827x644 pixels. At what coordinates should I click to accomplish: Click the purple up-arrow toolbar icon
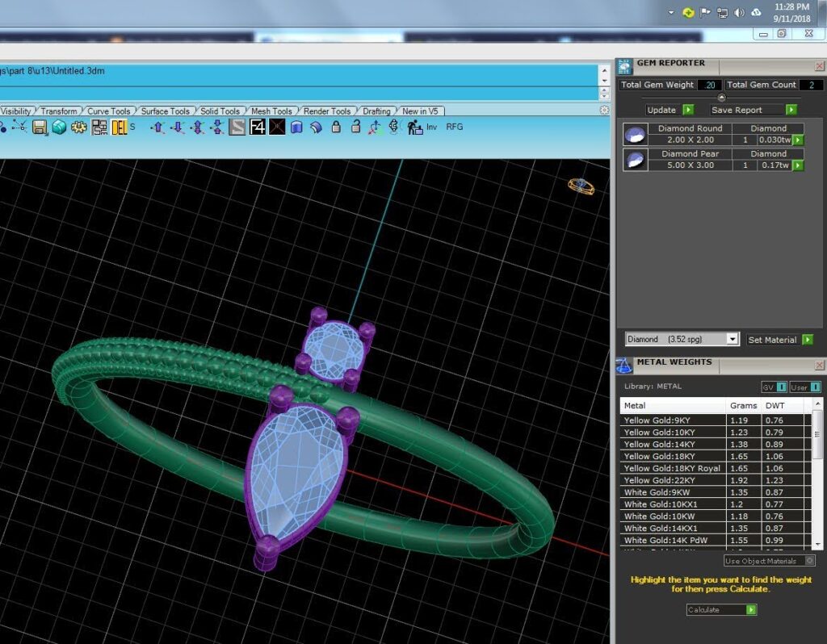click(157, 127)
